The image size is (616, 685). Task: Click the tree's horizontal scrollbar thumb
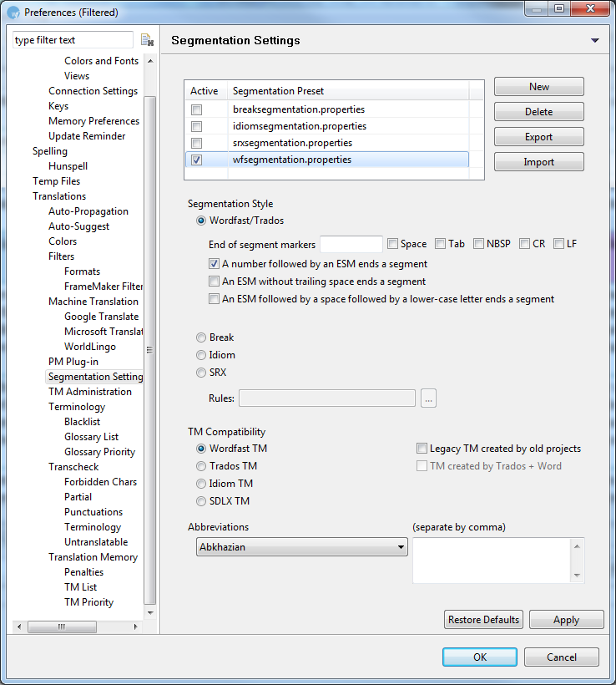tap(61, 627)
